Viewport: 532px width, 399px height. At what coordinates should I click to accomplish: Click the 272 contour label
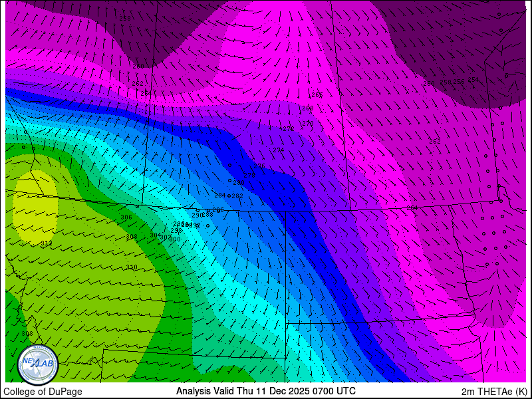(289, 129)
